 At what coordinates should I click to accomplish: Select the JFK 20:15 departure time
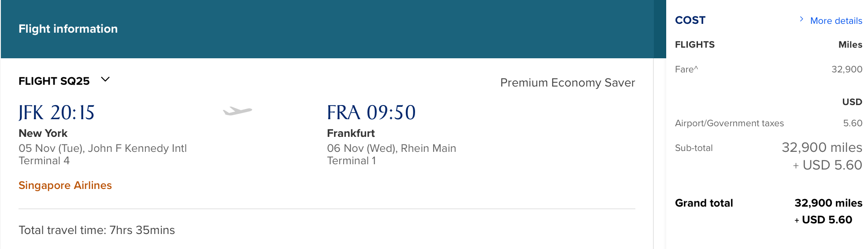[56, 113]
